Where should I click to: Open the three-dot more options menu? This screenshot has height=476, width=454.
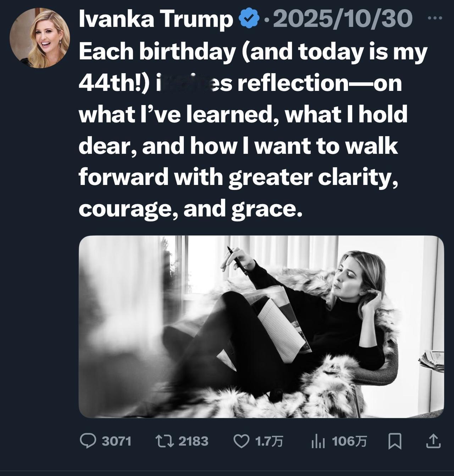435,18
